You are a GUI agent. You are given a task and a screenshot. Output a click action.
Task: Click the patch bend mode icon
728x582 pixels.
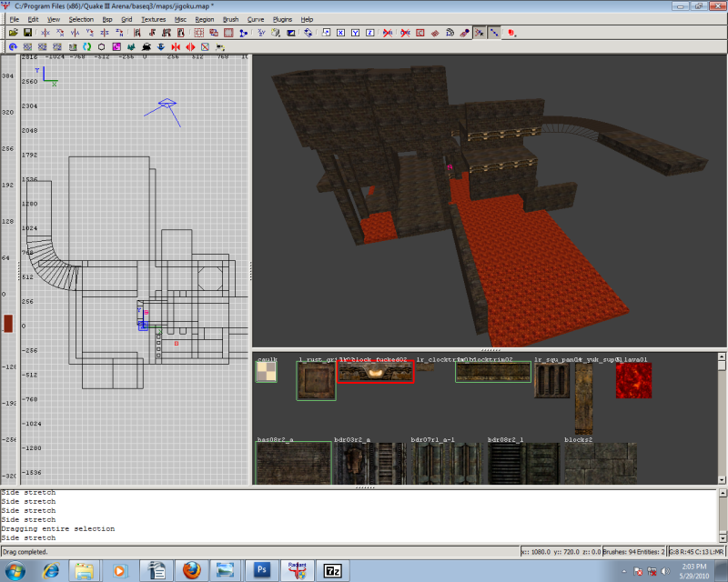(x=450, y=33)
